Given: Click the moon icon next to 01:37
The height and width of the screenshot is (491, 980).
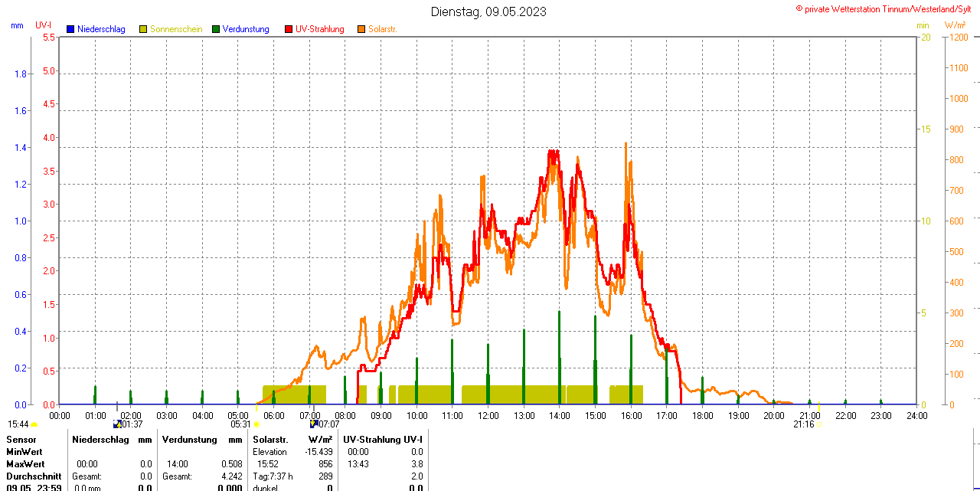Looking at the screenshot, I should (x=117, y=424).
